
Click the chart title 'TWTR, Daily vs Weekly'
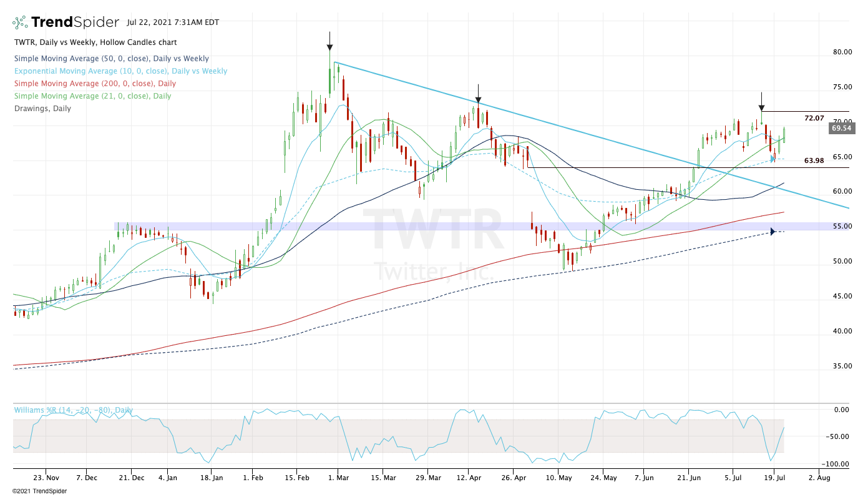click(x=95, y=42)
